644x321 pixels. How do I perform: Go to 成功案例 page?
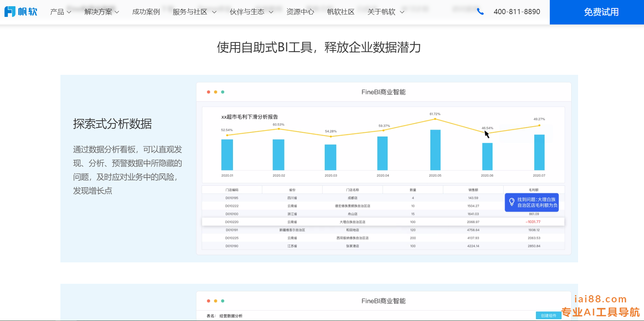(x=146, y=12)
